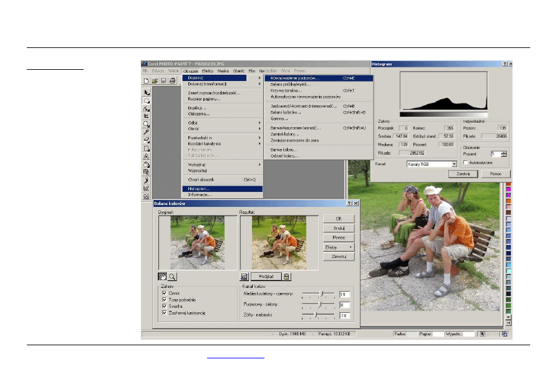The width and height of the screenshot is (557, 392).
Task: Enable the Automatycznie checkbox in Histogram
Action: (x=465, y=162)
